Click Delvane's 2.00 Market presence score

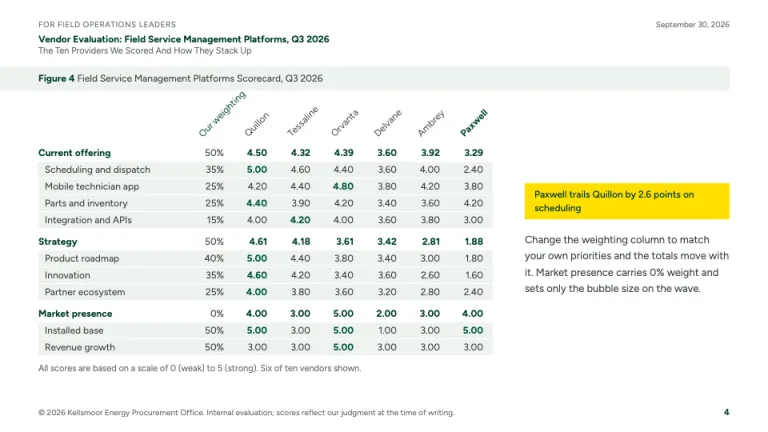point(386,313)
